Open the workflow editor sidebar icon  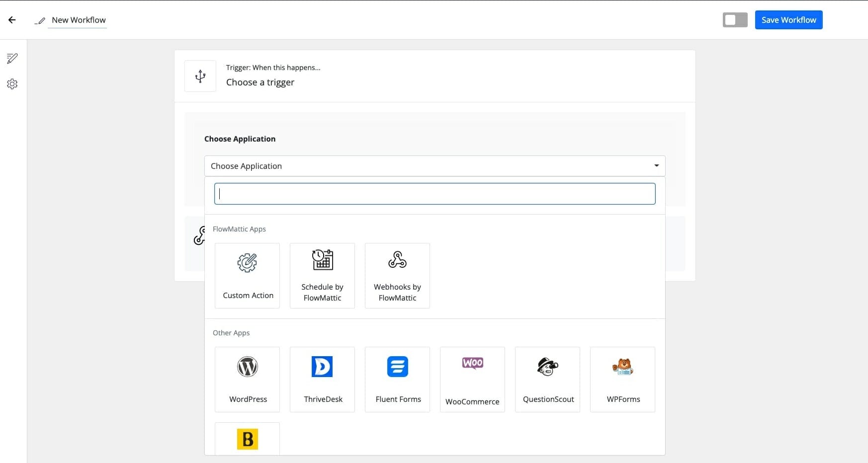(x=12, y=59)
